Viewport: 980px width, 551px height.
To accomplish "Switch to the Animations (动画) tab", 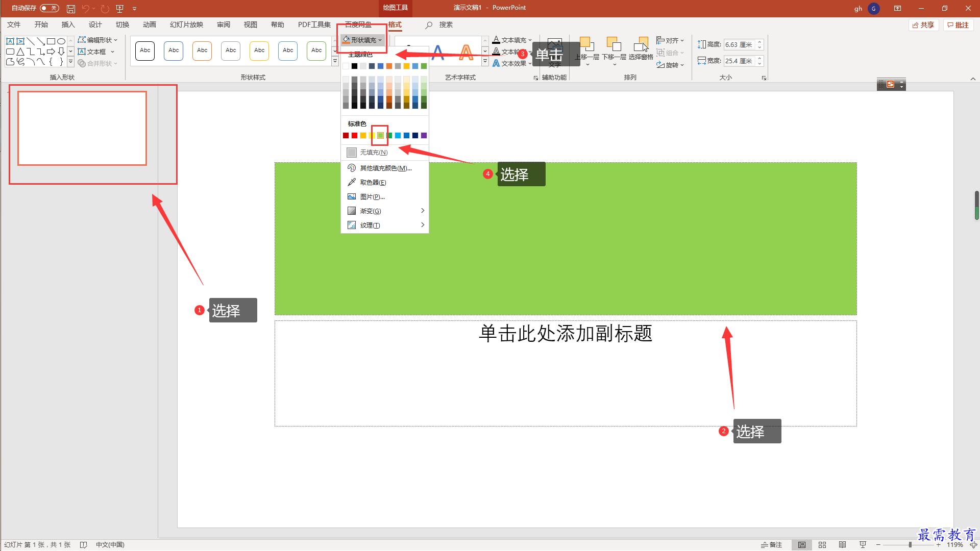I will point(149,24).
